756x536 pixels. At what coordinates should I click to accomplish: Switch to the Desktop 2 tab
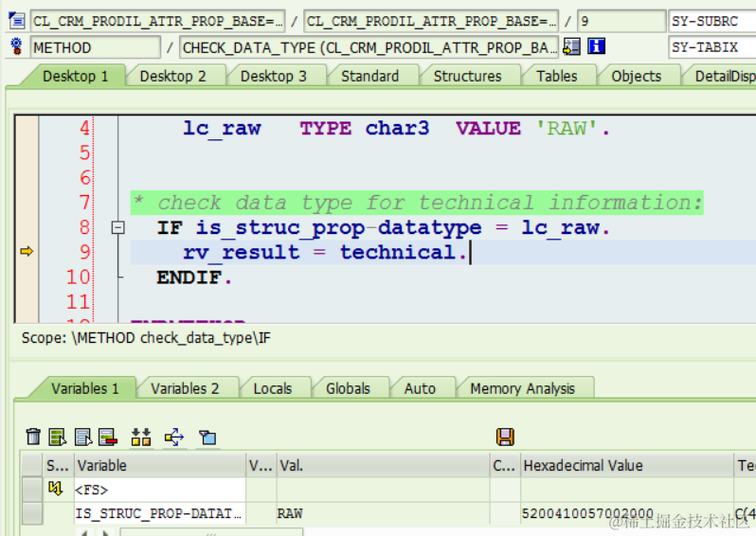(x=172, y=76)
